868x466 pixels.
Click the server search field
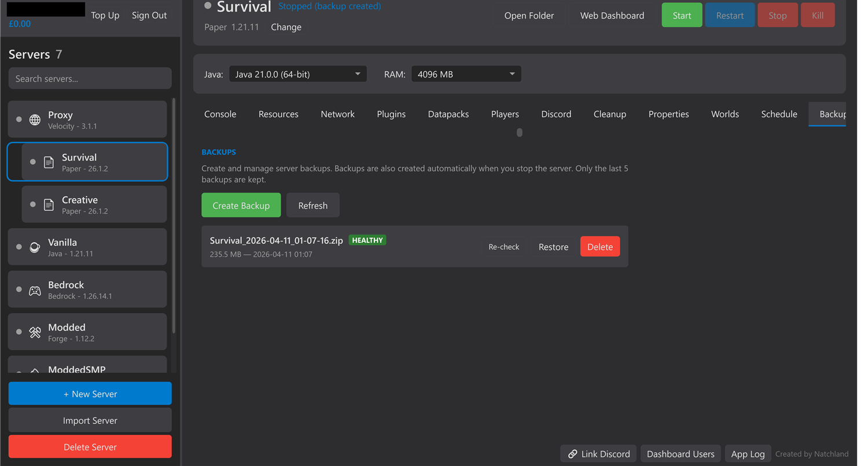click(x=90, y=78)
